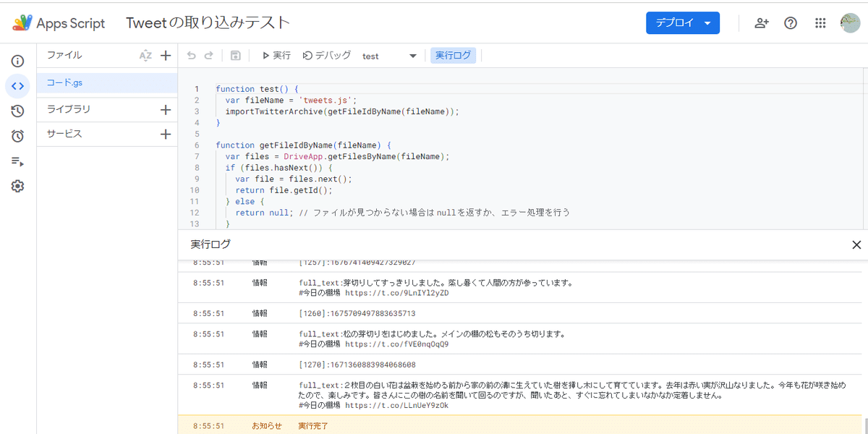Open Help with the question mark icon
Image resolution: width=868 pixels, height=434 pixels.
pyautogui.click(x=791, y=23)
